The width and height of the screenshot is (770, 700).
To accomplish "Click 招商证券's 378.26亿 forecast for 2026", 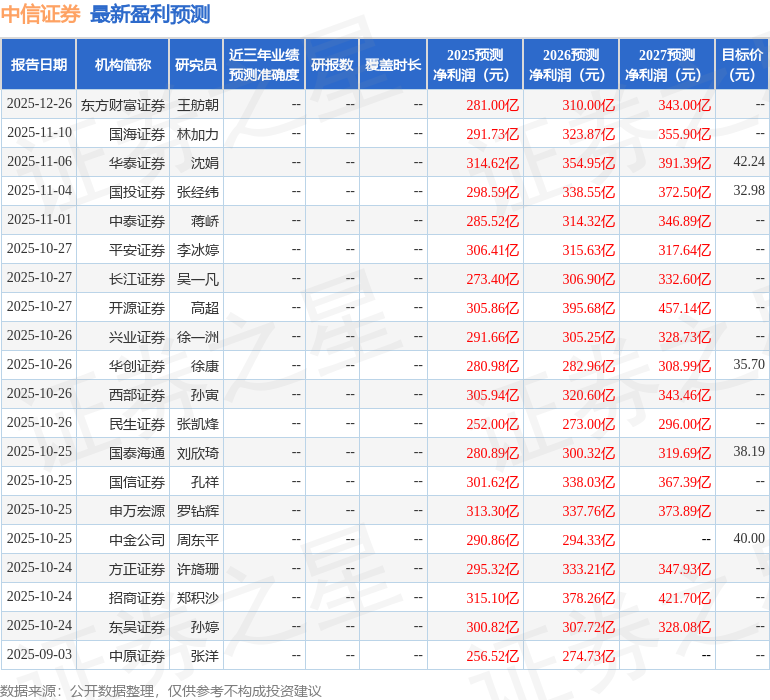I will tap(588, 598).
